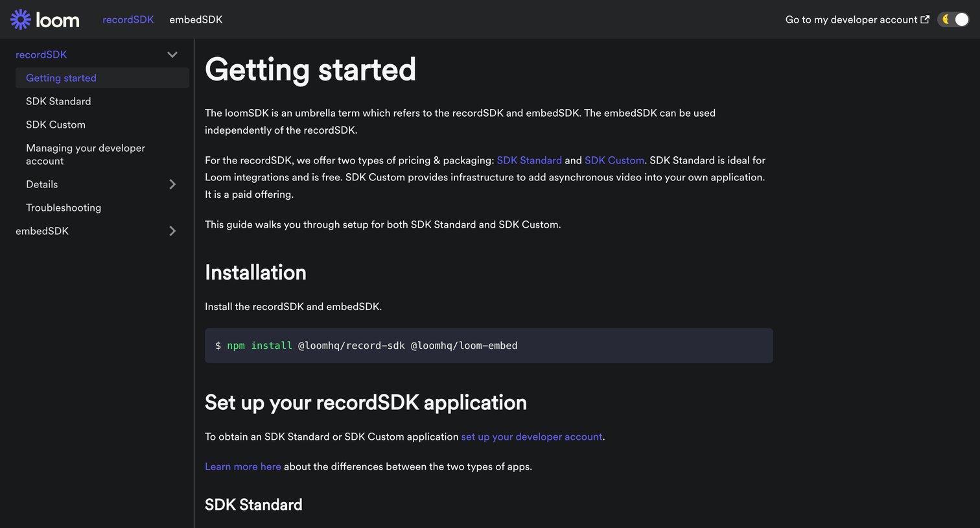
Task: Collapse the recordSDK sidebar section chevron
Action: [x=172, y=54]
